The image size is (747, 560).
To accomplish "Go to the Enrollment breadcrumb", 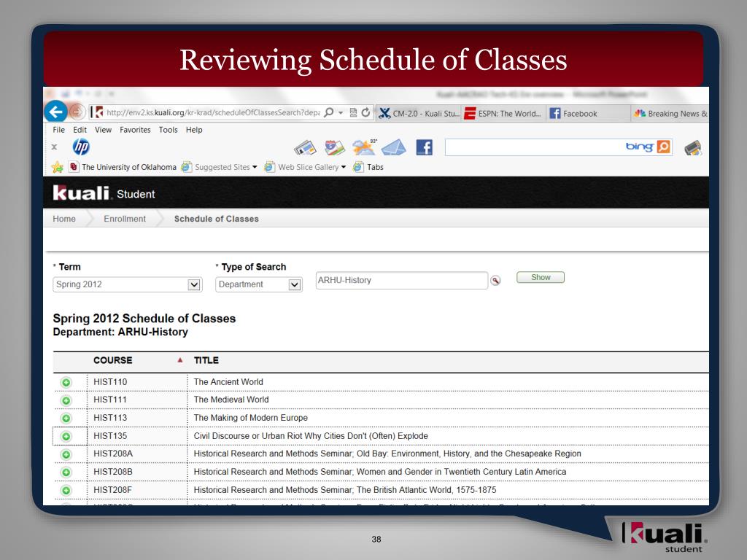I will (125, 219).
